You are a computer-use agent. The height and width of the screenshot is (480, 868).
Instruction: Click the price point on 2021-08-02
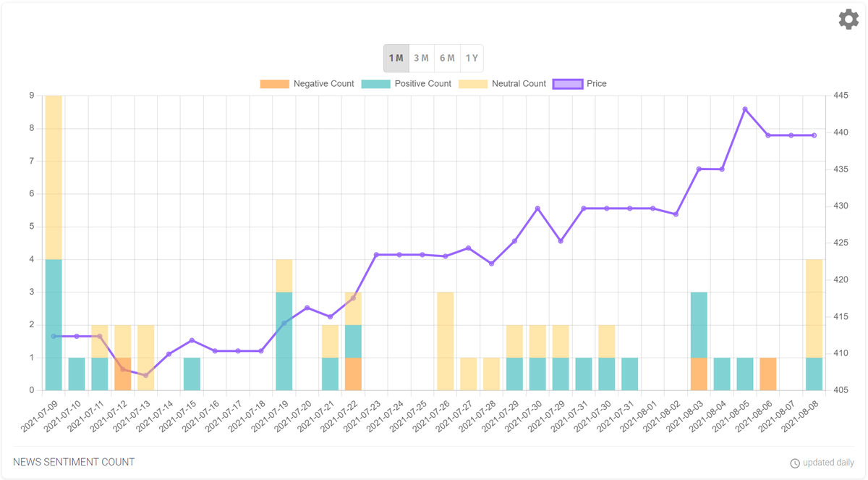pyautogui.click(x=676, y=214)
